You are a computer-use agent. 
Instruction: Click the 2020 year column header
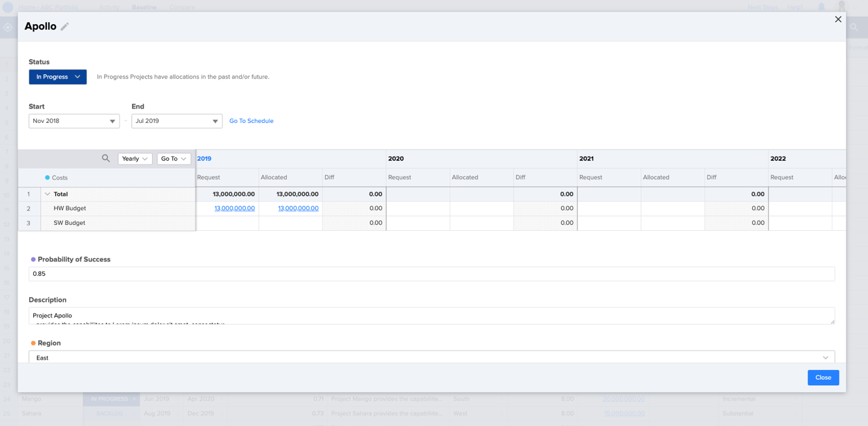tap(396, 159)
